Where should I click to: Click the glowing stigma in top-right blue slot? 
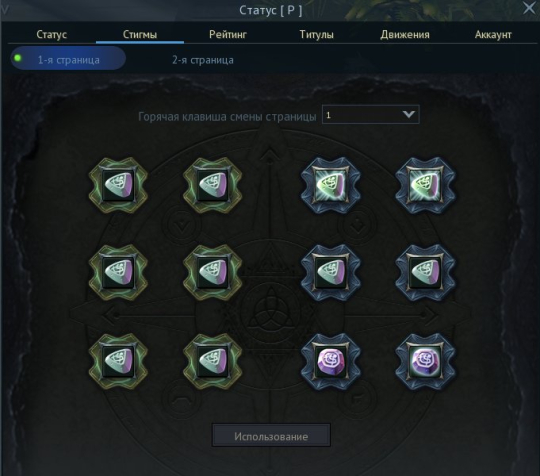click(x=425, y=185)
